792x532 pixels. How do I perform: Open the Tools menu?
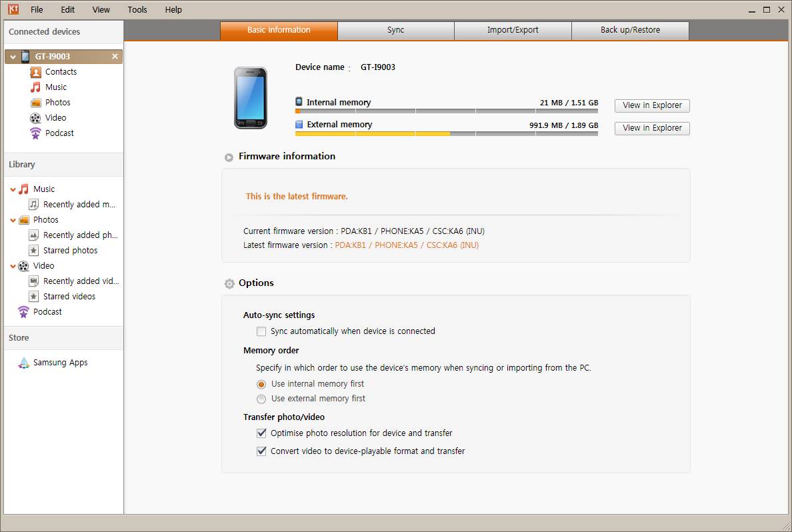point(137,9)
